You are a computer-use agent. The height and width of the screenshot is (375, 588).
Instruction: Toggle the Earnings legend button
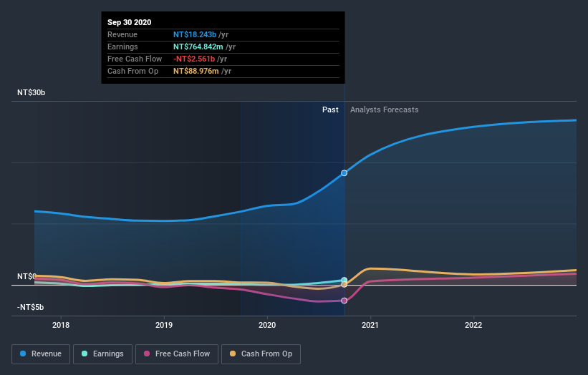(102, 354)
